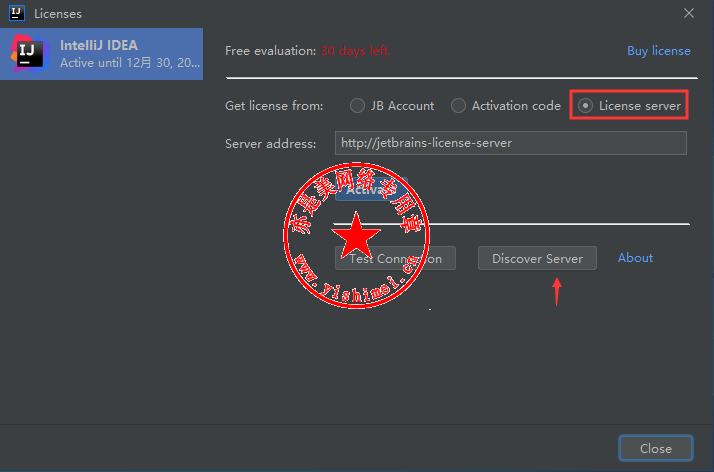This screenshot has height=472, width=714.
Task: Click the Close button at bottom
Action: tap(656, 448)
